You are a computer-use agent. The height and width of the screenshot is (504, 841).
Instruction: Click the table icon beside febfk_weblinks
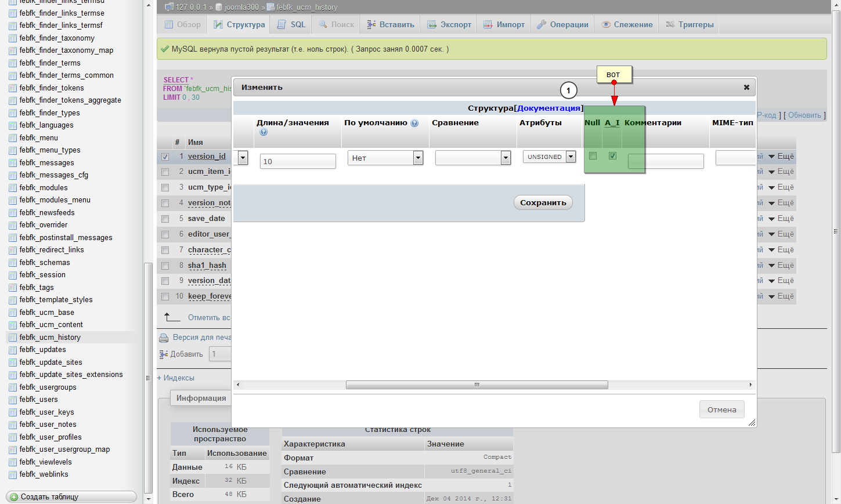pos(13,474)
